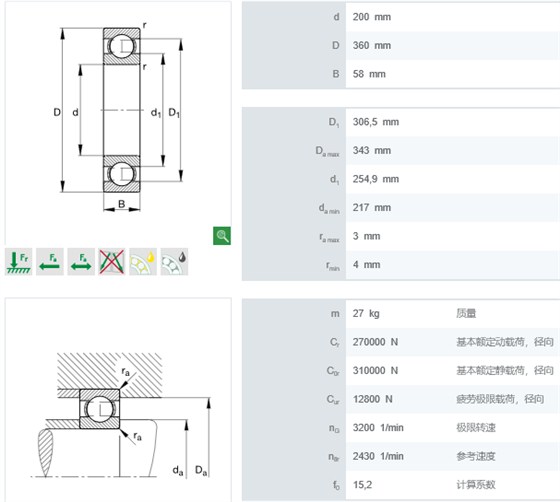Image resolution: width=560 pixels, height=502 pixels.
Task: Select the Da max value 343 mm
Action: point(372,150)
